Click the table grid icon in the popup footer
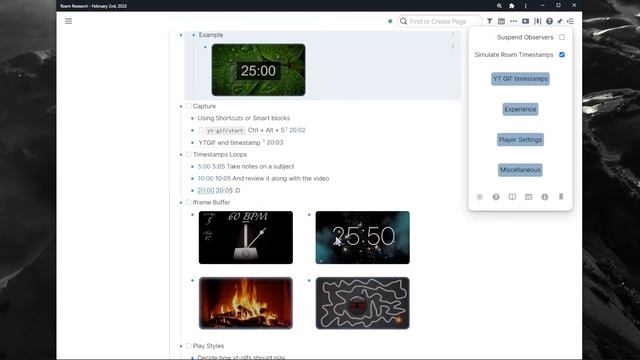640x360 pixels. [x=529, y=197]
